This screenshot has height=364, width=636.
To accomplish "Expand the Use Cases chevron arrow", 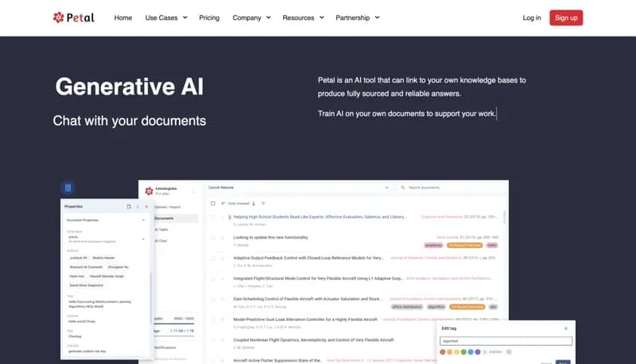I will pyautogui.click(x=185, y=17).
